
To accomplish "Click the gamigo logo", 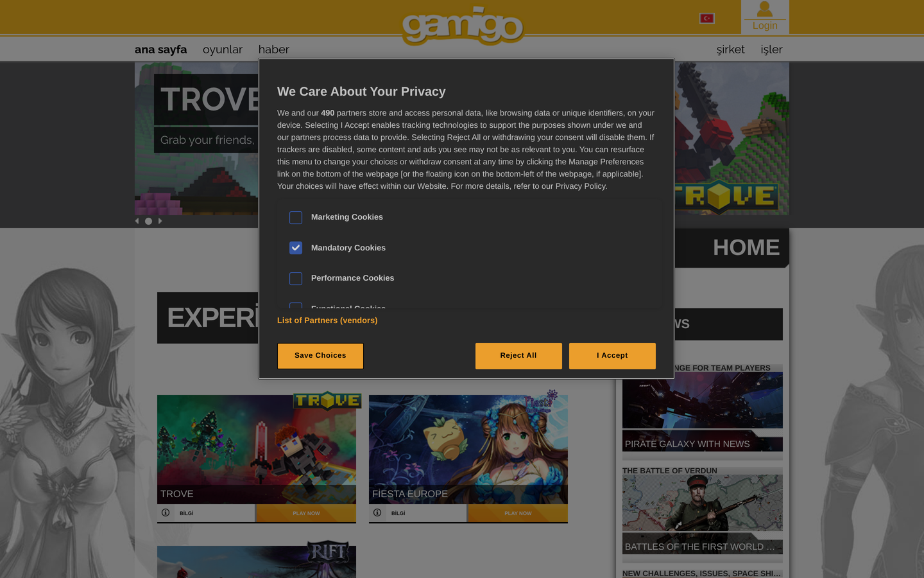I will [x=462, y=26].
